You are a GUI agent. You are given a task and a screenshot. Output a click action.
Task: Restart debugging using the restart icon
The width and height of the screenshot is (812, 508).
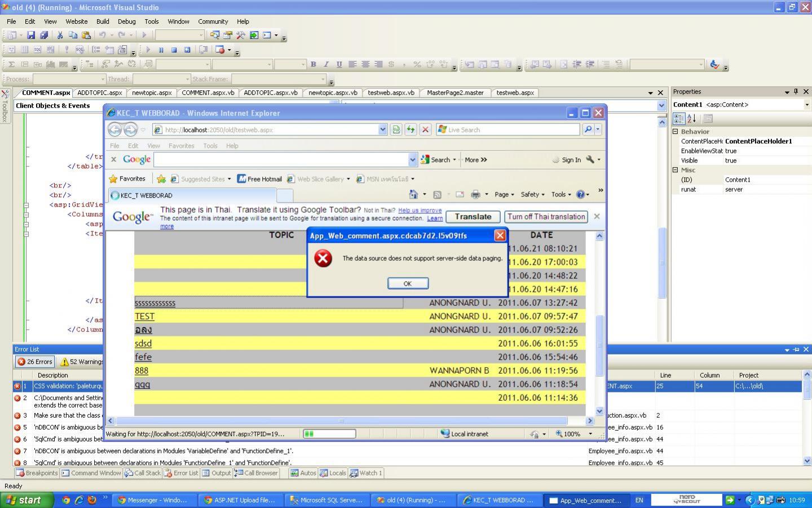point(187,50)
